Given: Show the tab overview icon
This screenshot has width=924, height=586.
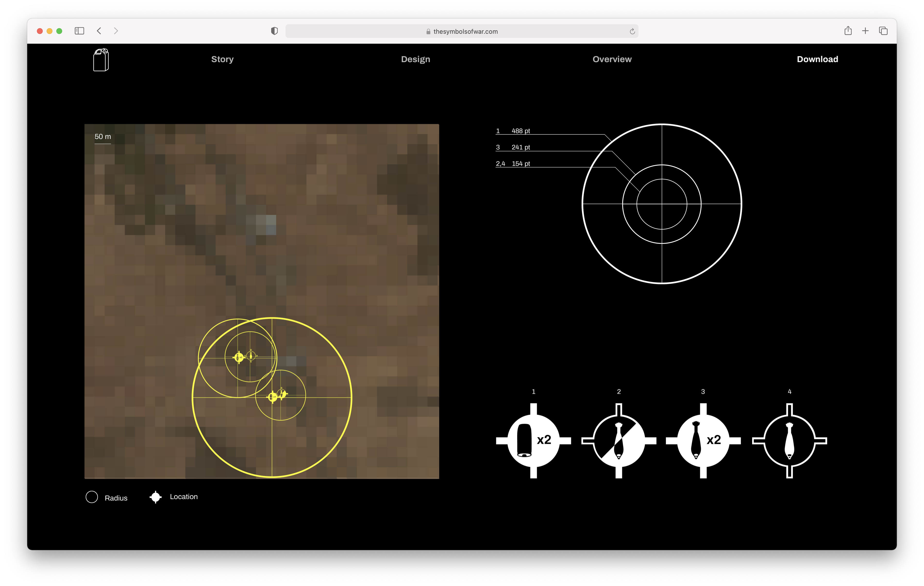Looking at the screenshot, I should [883, 31].
